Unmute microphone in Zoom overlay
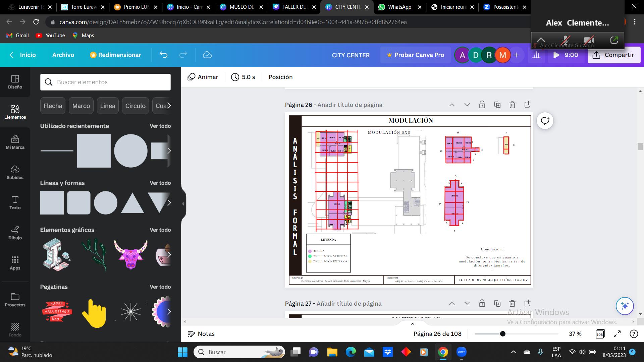The image size is (644, 362). (566, 40)
